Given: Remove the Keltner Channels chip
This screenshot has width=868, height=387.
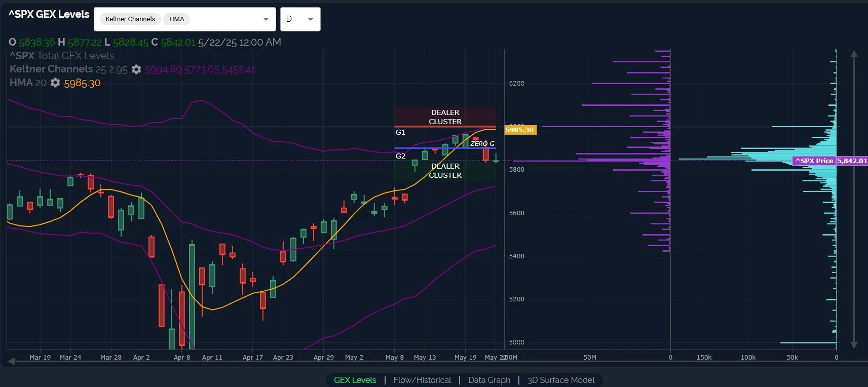Looking at the screenshot, I should tap(130, 19).
